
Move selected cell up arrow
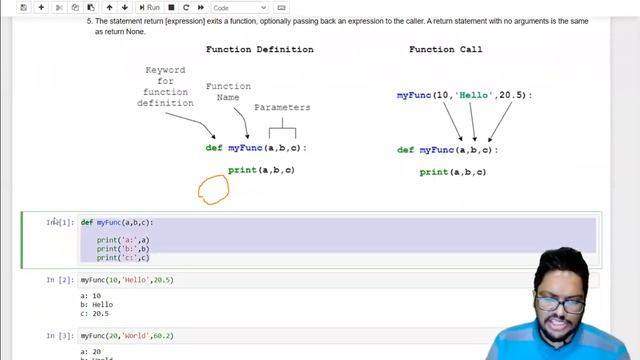(109, 7)
